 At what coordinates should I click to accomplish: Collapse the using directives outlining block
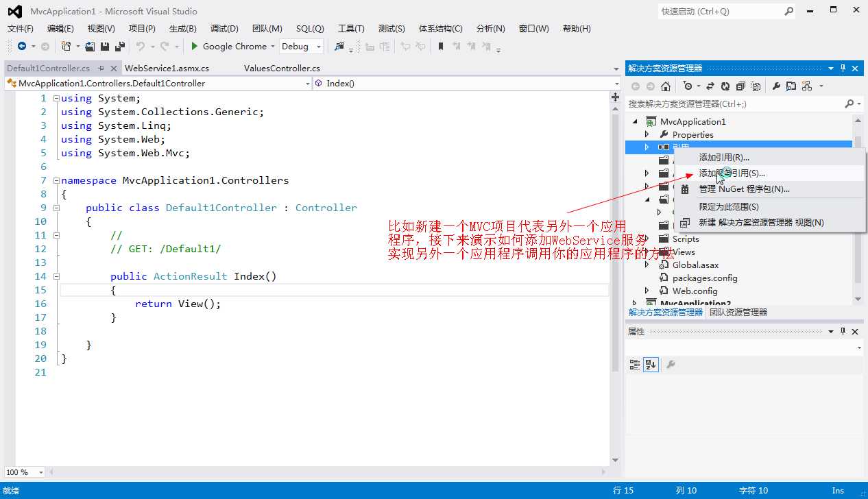pos(56,98)
